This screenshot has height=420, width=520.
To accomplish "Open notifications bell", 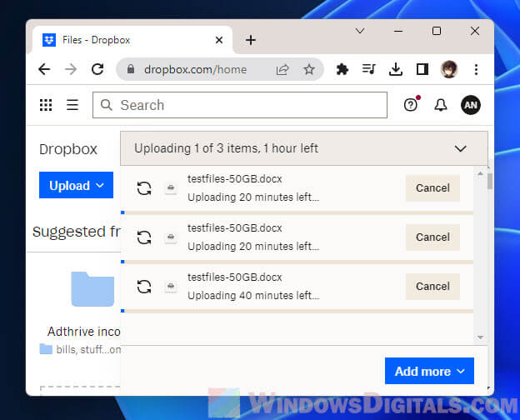I will pos(441,105).
